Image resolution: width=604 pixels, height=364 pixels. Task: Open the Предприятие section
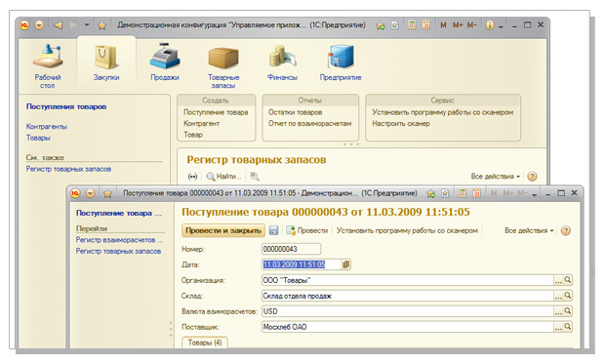pos(341,62)
